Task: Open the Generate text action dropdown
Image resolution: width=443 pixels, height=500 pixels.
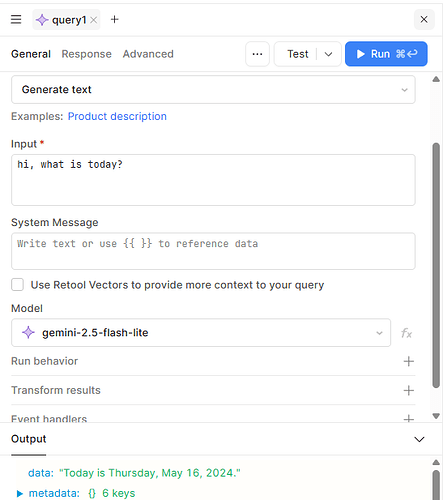Action: (x=213, y=89)
